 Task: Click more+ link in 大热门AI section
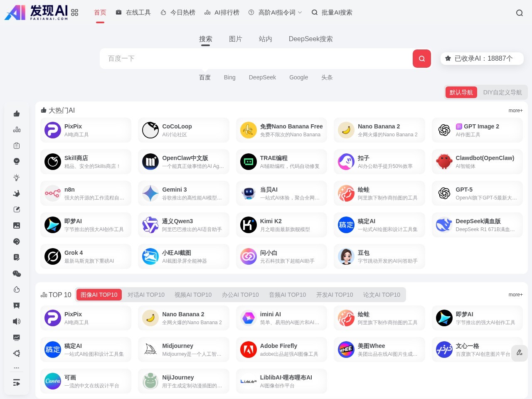[x=515, y=111]
